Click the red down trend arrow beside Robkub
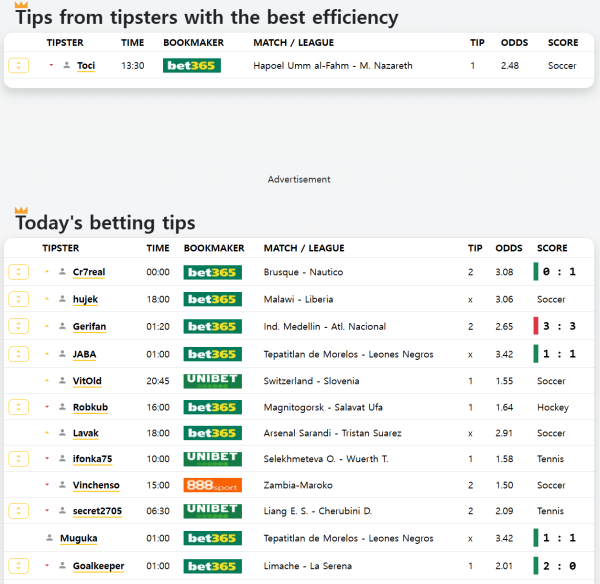The image size is (600, 584). (47, 408)
